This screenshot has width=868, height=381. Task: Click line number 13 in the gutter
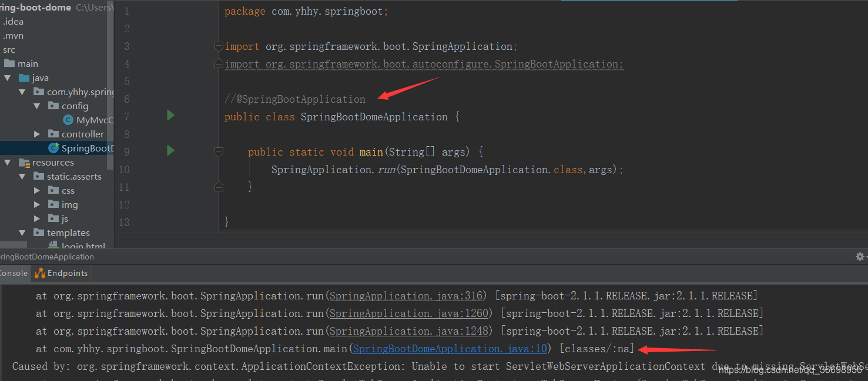pyautogui.click(x=123, y=222)
